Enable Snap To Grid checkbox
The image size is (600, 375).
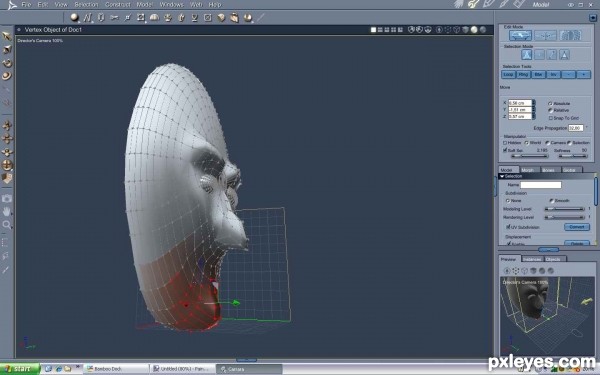click(551, 118)
